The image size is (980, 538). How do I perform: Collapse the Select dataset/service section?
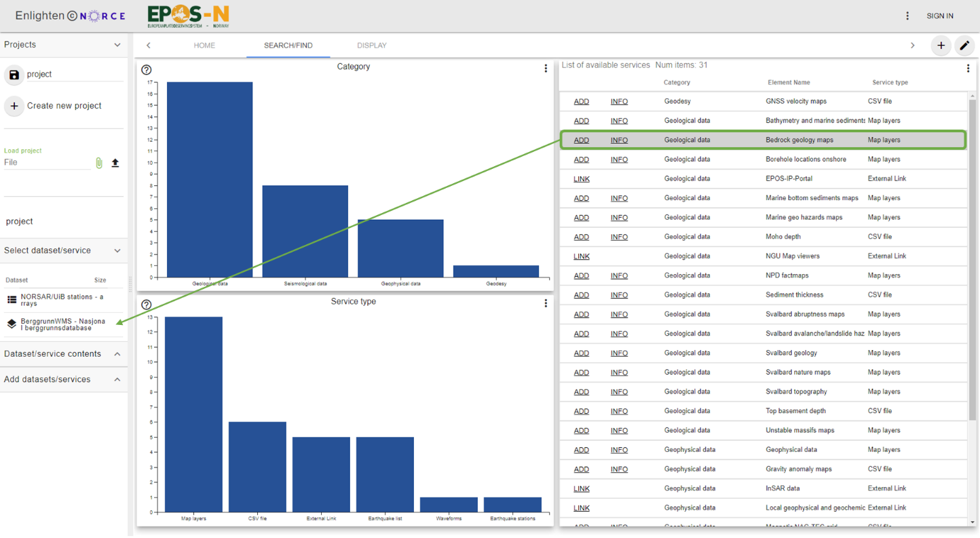click(117, 251)
